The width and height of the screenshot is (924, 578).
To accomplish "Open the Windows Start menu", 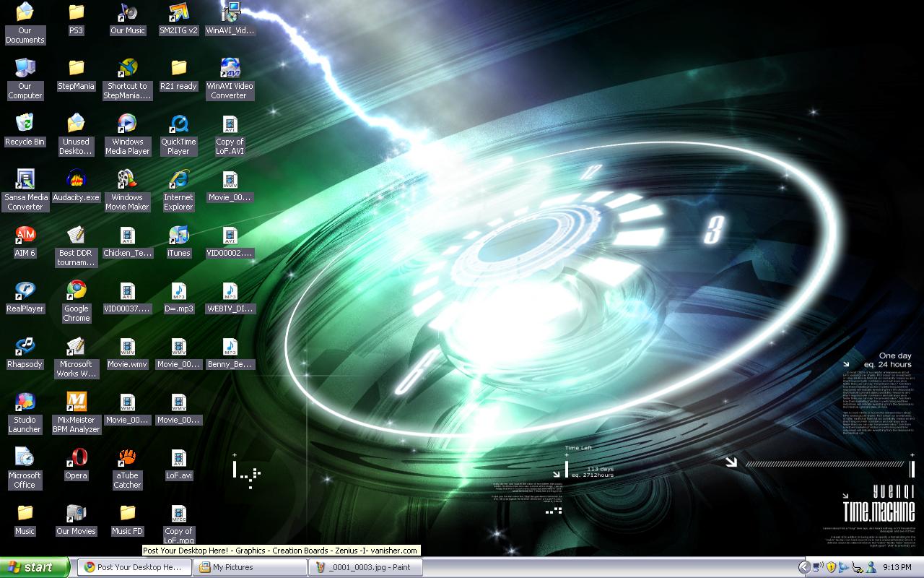I will point(35,567).
